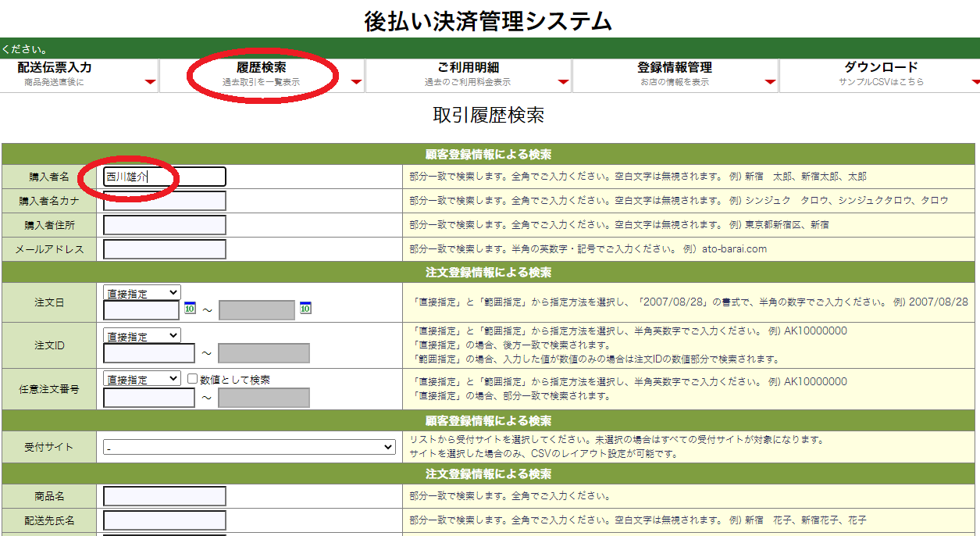Click red arrow beside 履歴検索 menu
The width and height of the screenshot is (980, 536).
[356, 82]
